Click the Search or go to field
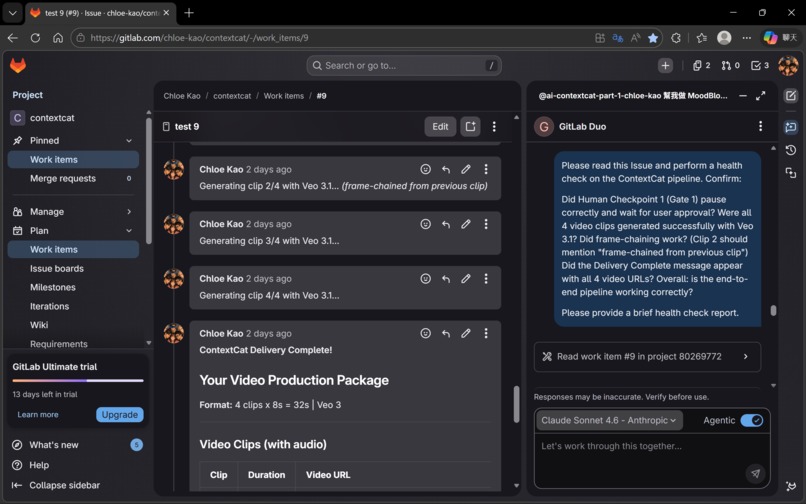Screen dimensions: 806x504 point(404,65)
